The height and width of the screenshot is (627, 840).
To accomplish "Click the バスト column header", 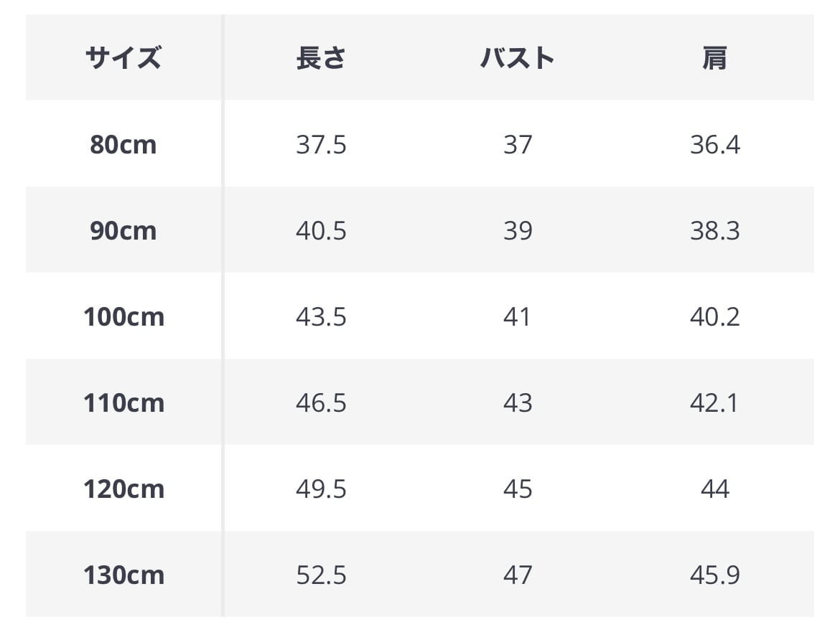I will click(518, 58).
